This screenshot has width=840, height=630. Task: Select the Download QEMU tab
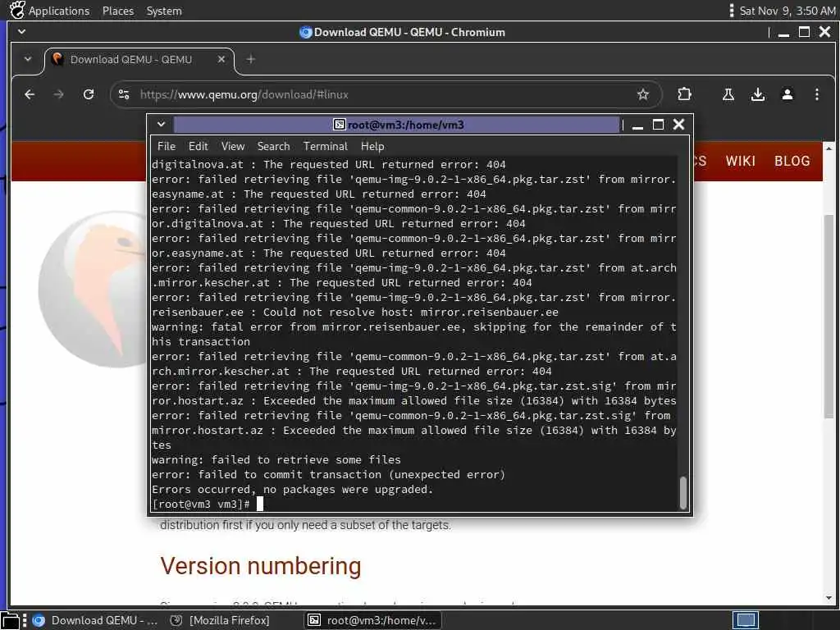point(139,59)
